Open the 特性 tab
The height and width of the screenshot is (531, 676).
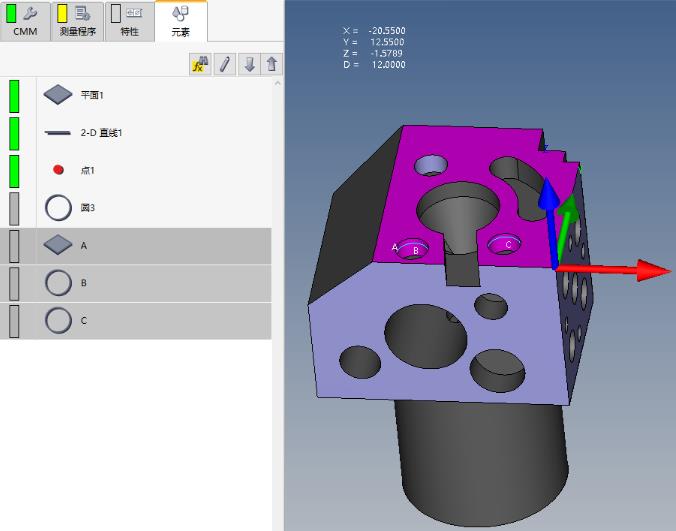pos(129,21)
